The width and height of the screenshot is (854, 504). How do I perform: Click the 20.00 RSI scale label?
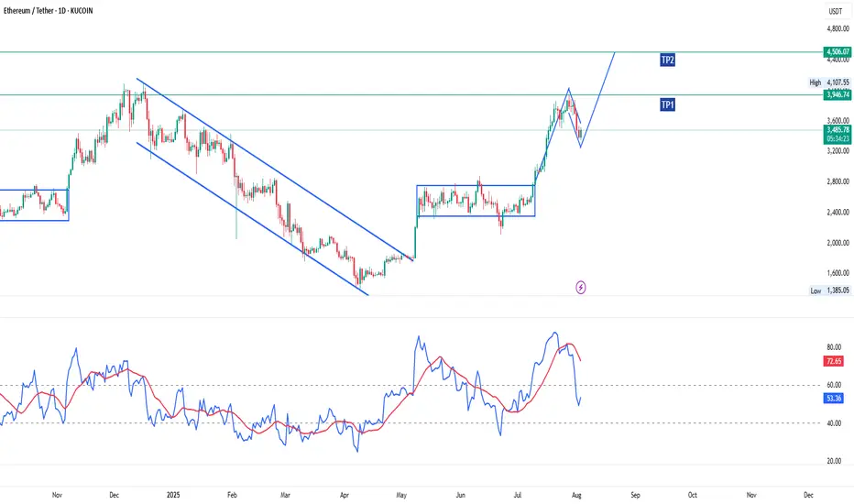coord(834,461)
